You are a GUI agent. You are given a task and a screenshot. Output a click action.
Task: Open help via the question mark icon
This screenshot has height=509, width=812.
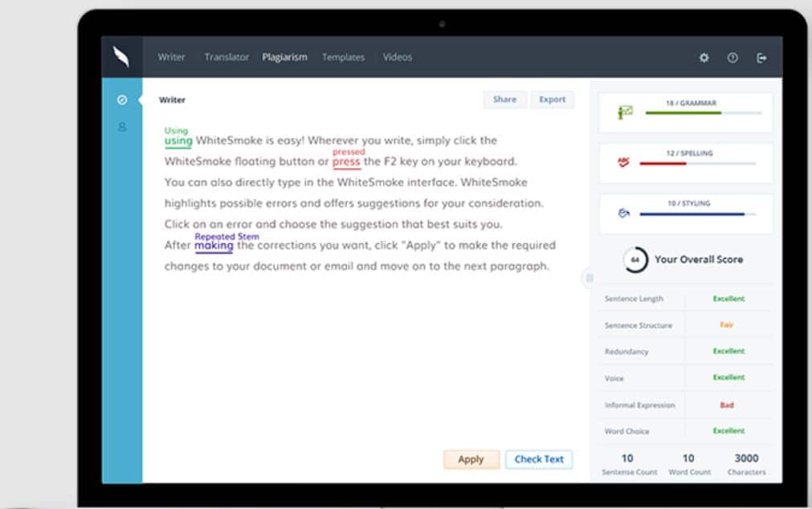tap(732, 58)
